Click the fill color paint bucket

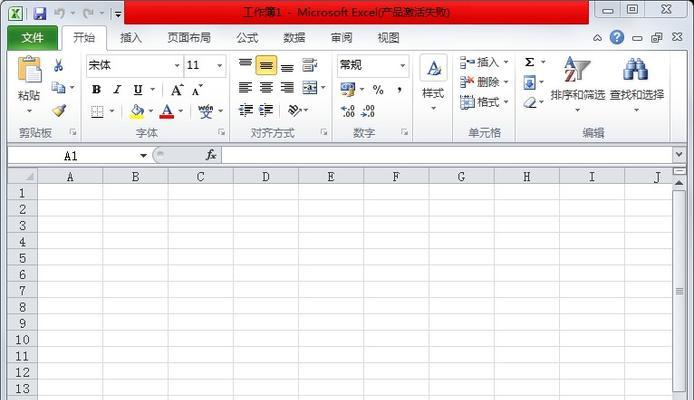point(137,111)
